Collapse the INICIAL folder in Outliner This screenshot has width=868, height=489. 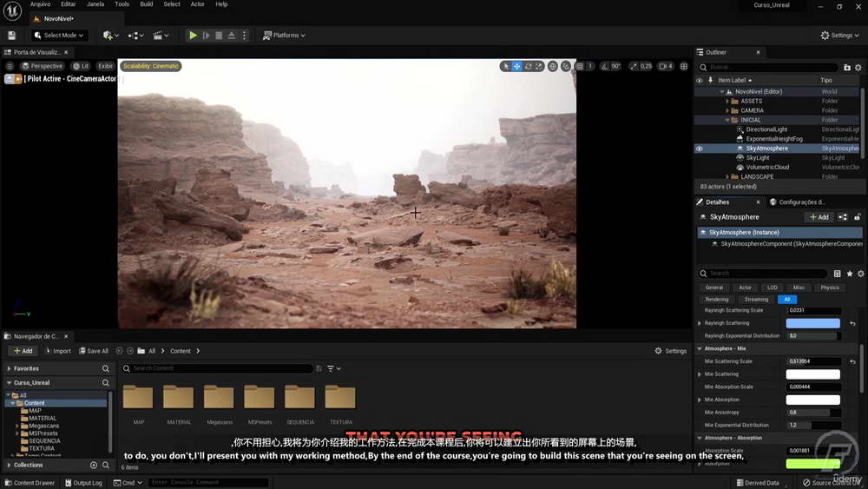pos(727,120)
